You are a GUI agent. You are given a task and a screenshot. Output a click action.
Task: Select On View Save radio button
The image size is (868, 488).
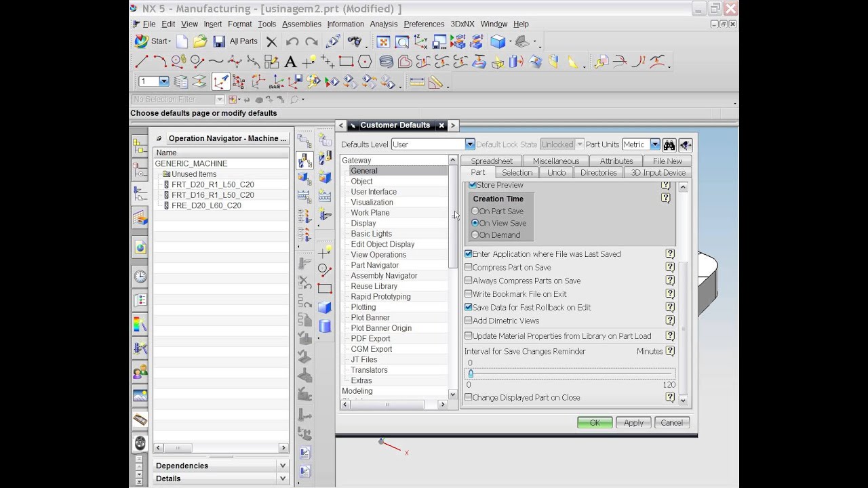pos(475,223)
